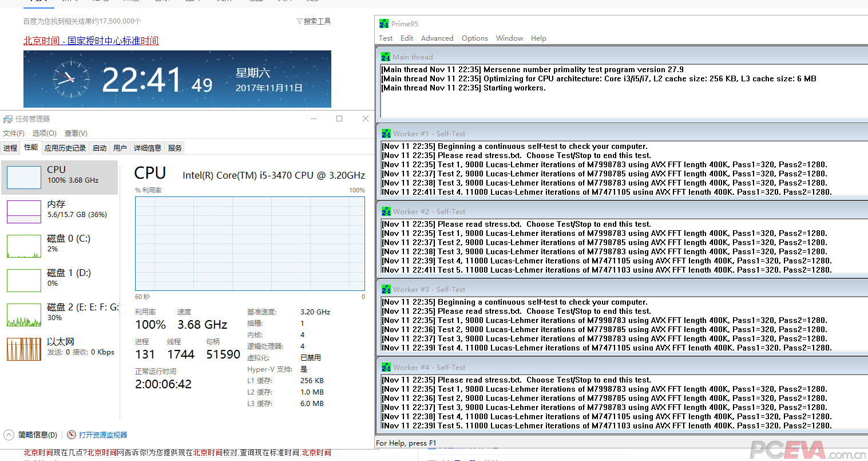The height and width of the screenshot is (461, 868).
Task: Open the 查看(V) menu in Task Manager
Action: coord(76,133)
